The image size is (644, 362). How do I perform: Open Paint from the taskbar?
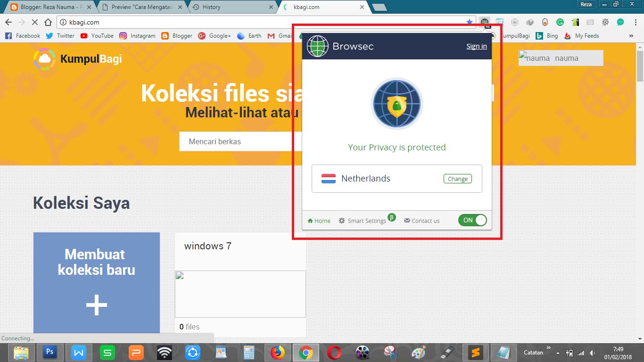(x=419, y=353)
